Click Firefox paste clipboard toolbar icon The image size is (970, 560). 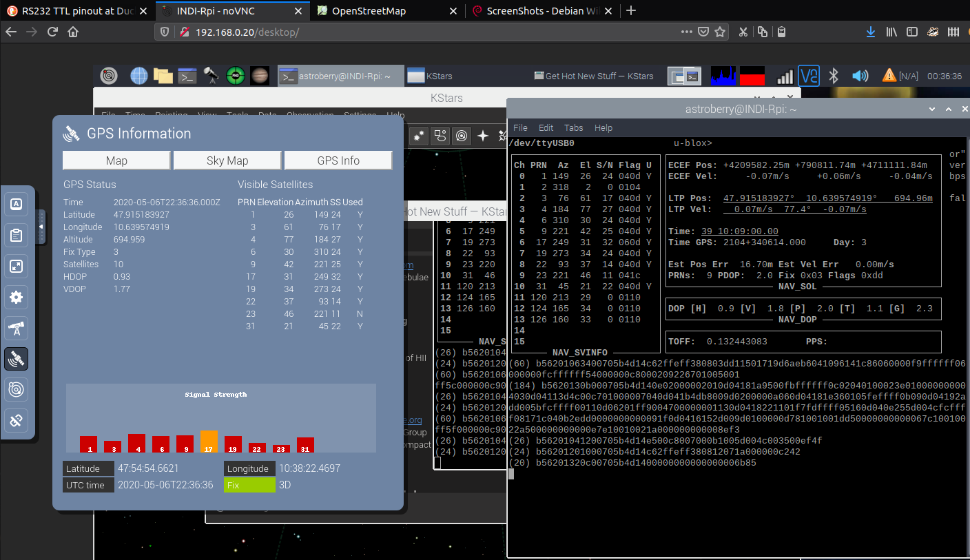coord(781,32)
